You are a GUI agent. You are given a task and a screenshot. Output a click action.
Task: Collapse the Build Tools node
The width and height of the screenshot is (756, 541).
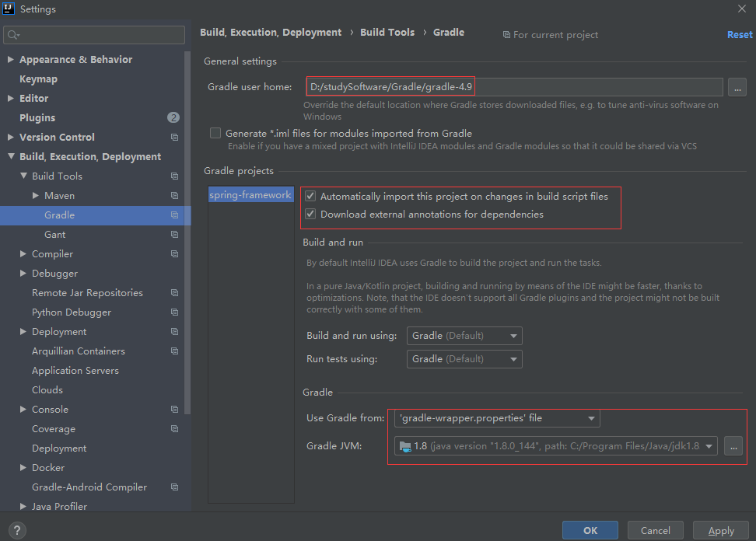pos(23,176)
